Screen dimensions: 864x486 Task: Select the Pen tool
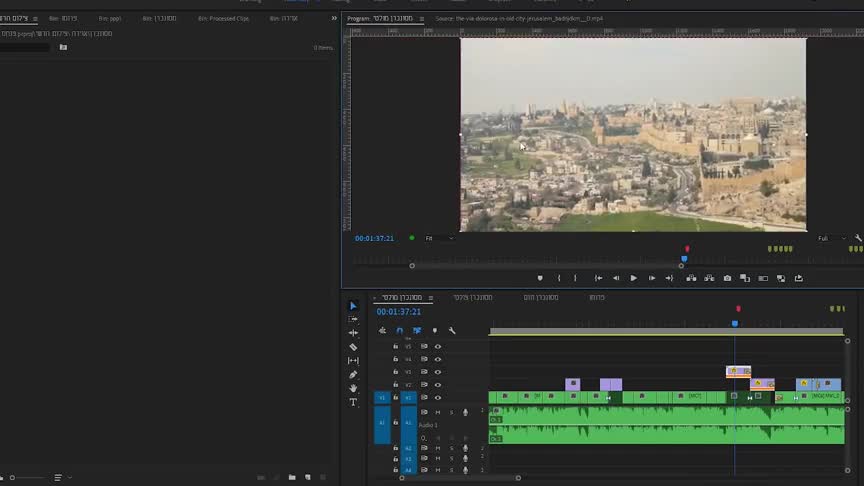(x=353, y=375)
